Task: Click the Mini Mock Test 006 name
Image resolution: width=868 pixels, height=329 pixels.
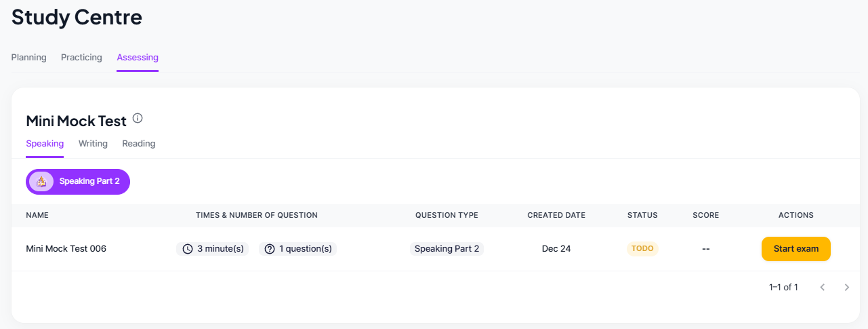Action: 66,249
